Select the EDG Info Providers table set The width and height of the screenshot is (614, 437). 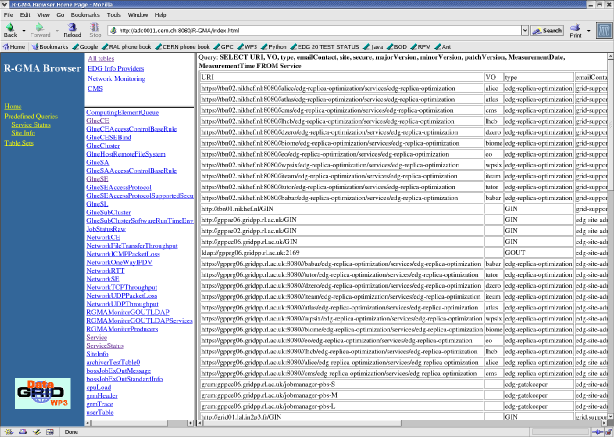click(x=116, y=69)
